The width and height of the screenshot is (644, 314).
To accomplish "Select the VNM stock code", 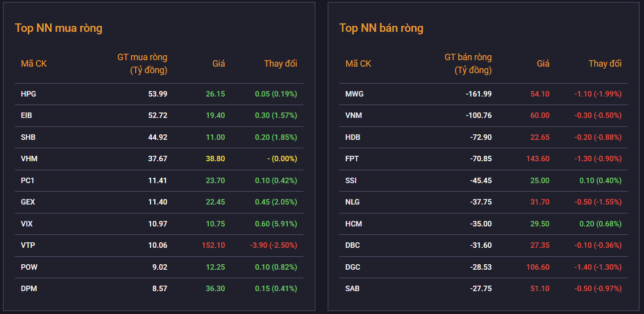I will [354, 115].
